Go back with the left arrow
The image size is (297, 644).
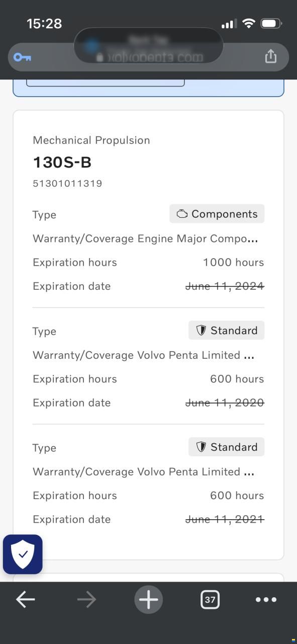click(x=25, y=599)
